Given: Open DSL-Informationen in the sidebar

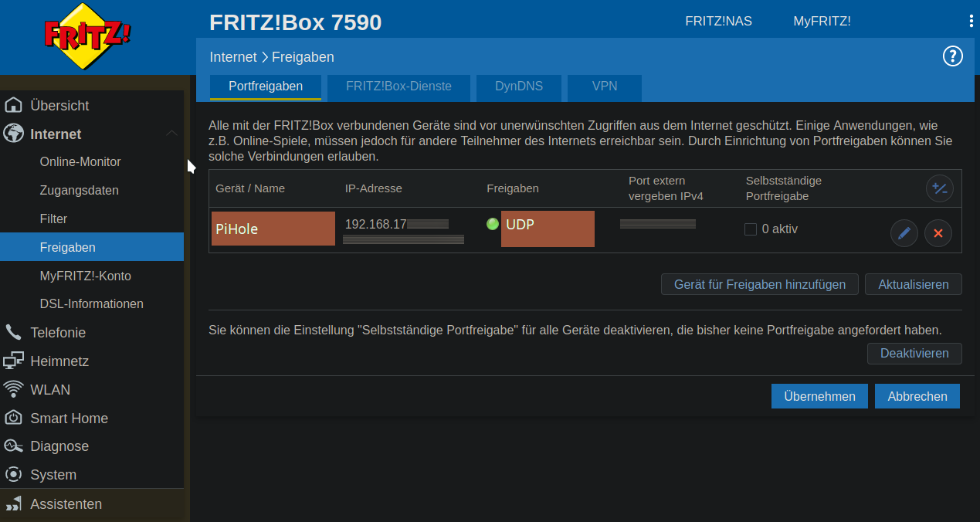Looking at the screenshot, I should [x=92, y=303].
